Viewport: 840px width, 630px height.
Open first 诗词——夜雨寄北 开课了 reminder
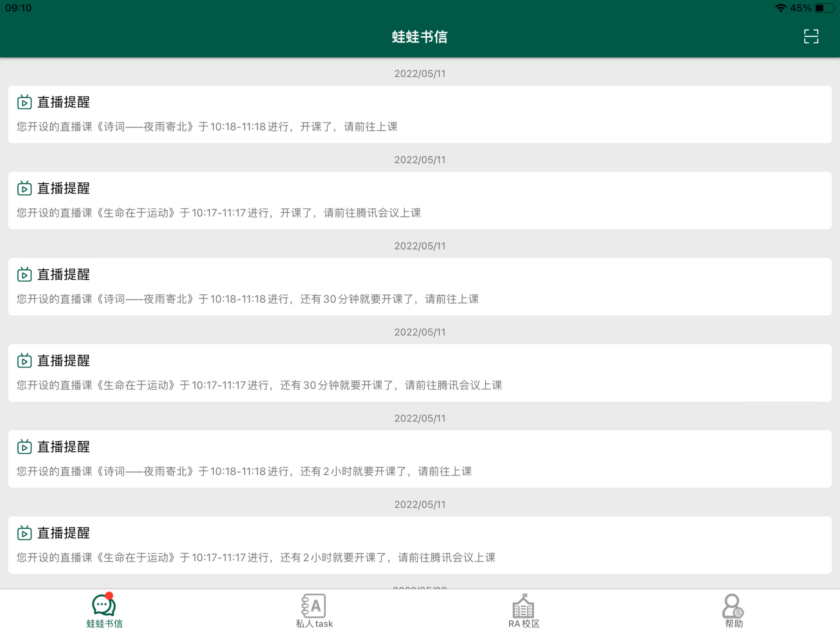click(207, 127)
